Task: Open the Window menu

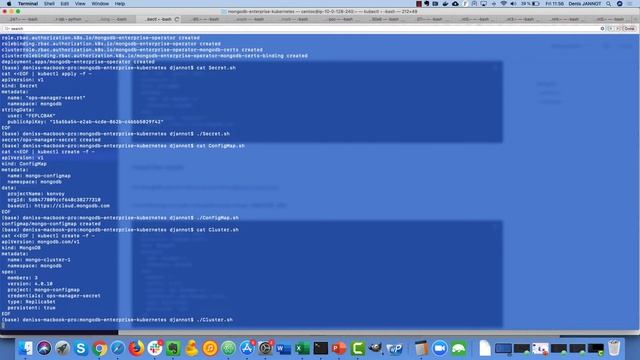Action: point(100,4)
